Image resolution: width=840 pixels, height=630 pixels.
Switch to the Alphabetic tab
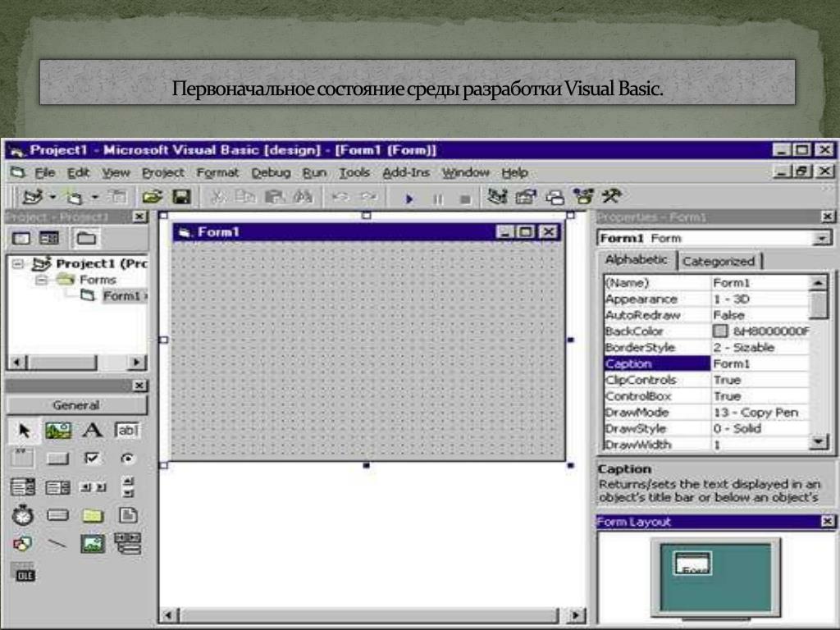[x=637, y=260]
